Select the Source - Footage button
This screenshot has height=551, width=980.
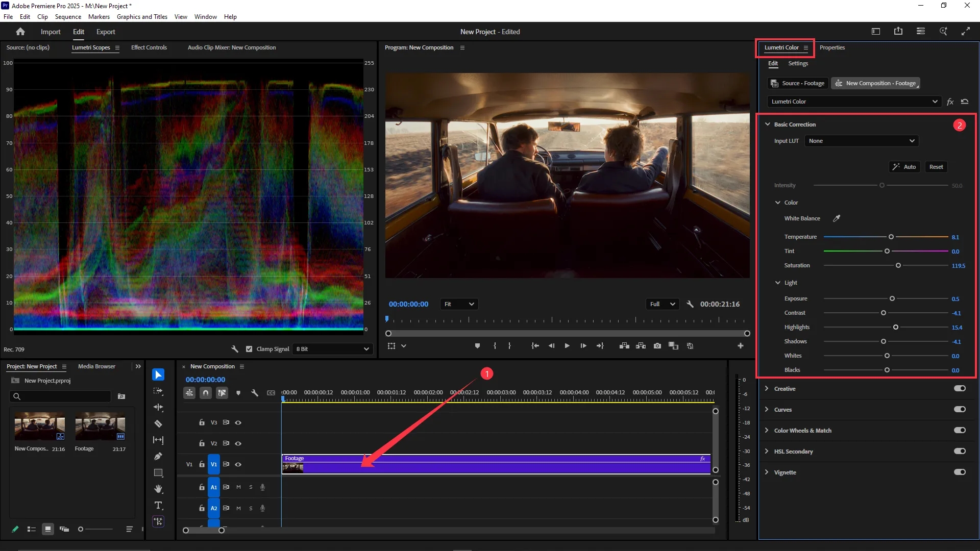pos(798,83)
